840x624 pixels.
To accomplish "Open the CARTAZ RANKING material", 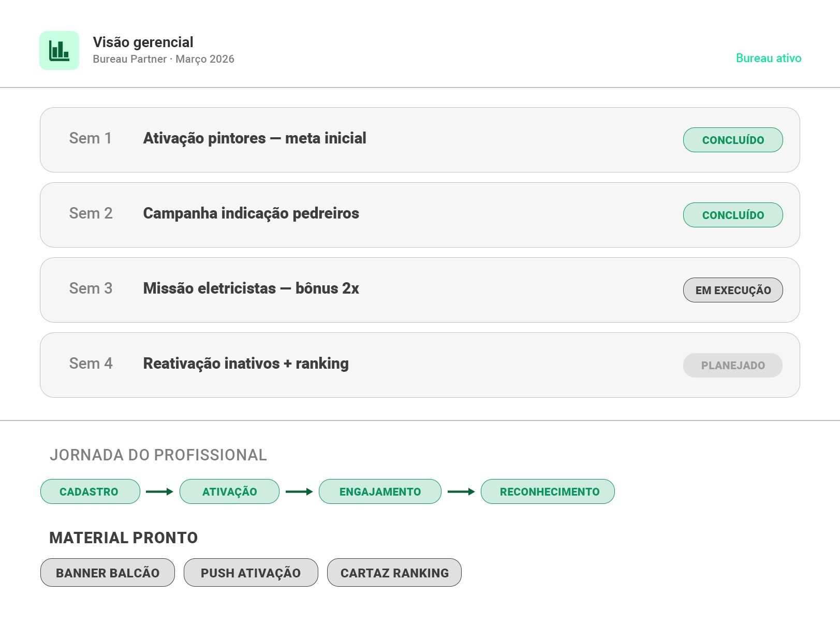I will coord(394,573).
